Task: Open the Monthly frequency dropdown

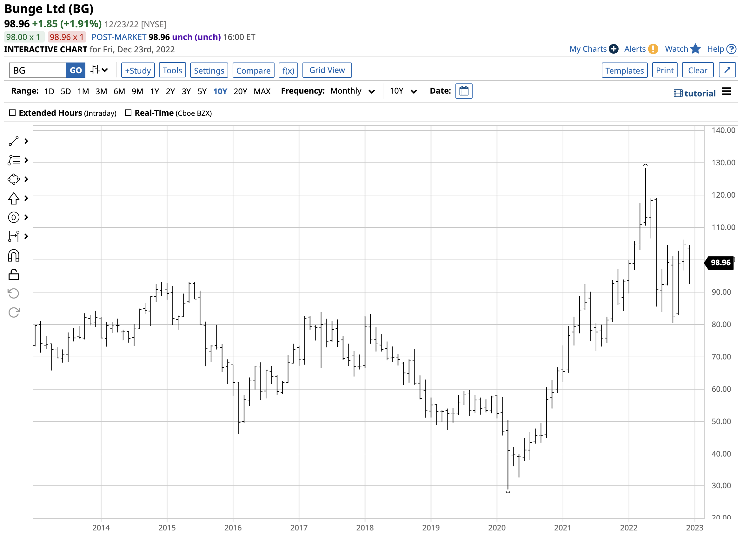Action: coord(352,91)
